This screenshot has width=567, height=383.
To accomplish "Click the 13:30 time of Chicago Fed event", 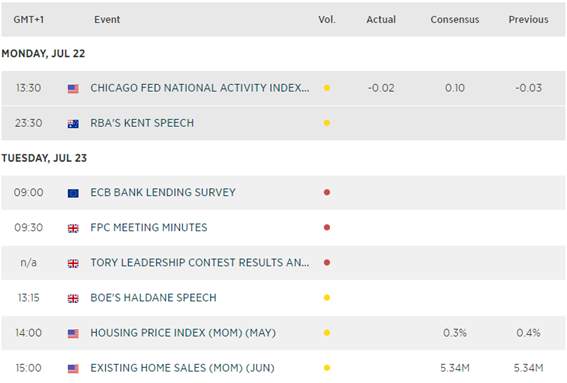I will (x=29, y=88).
